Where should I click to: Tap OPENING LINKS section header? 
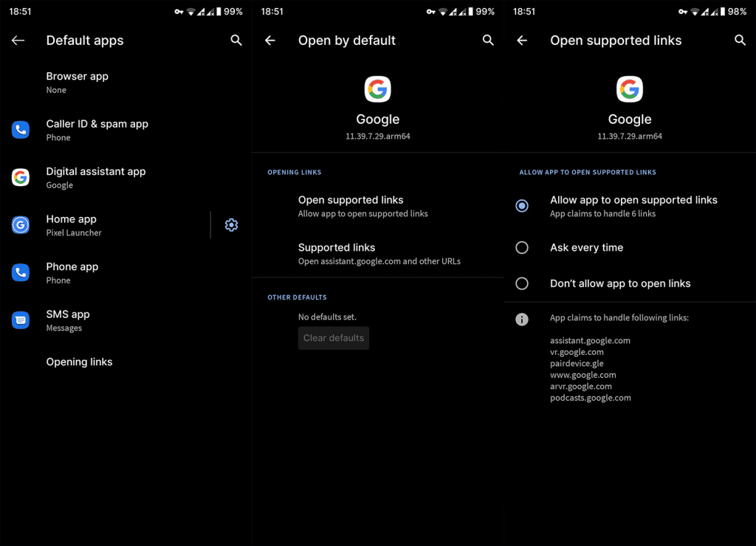(x=295, y=172)
